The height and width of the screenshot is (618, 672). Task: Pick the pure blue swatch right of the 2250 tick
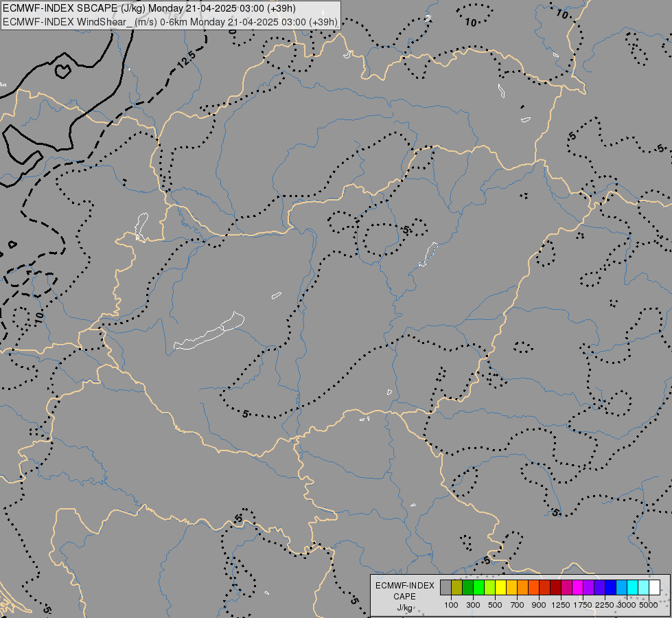[611, 587]
